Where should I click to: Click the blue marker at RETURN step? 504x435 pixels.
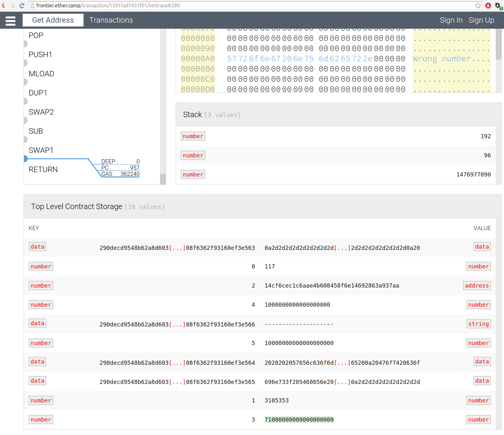pyautogui.click(x=26, y=159)
